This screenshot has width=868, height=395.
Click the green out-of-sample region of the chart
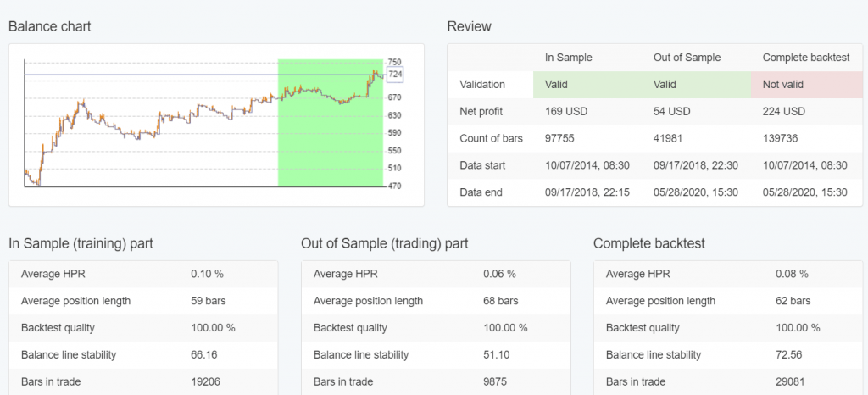[331, 144]
